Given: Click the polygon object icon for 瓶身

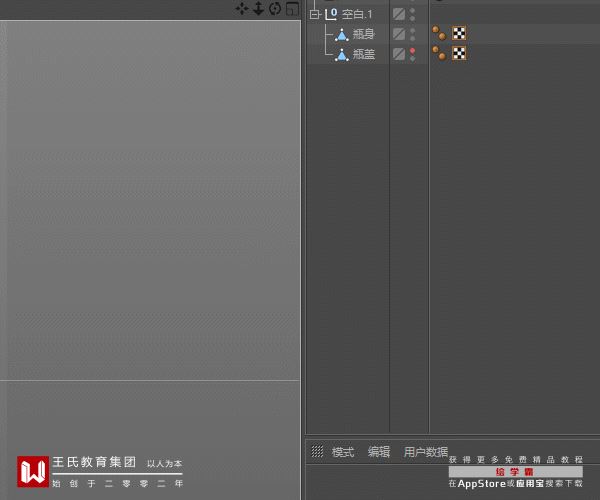Looking at the screenshot, I should click(341, 34).
